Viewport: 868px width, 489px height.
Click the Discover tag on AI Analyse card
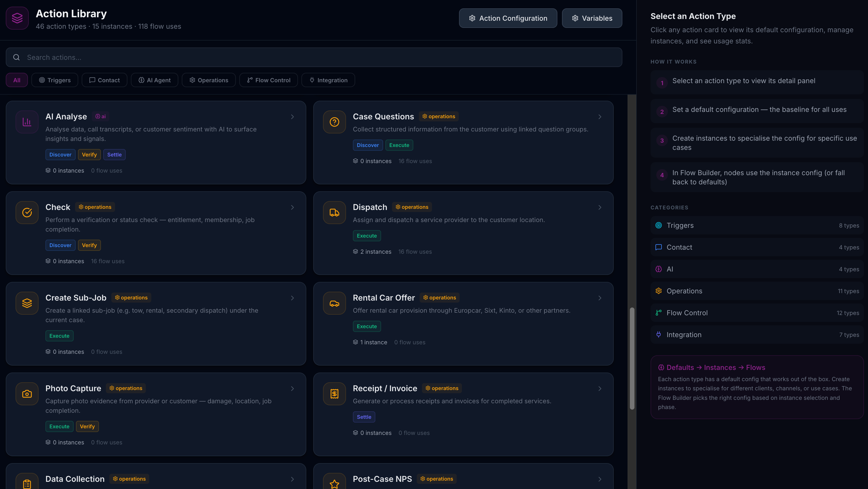pyautogui.click(x=60, y=155)
